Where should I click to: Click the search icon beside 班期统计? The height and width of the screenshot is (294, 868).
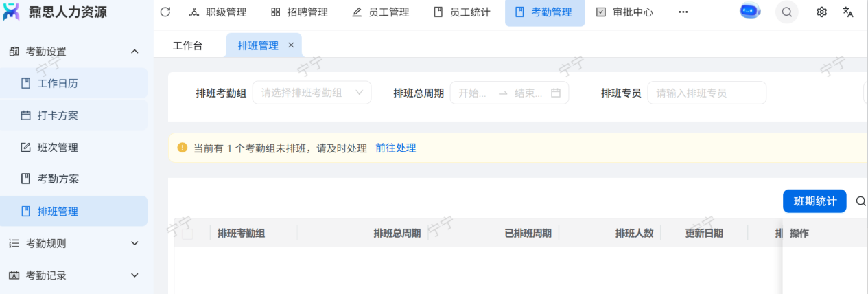click(x=860, y=201)
